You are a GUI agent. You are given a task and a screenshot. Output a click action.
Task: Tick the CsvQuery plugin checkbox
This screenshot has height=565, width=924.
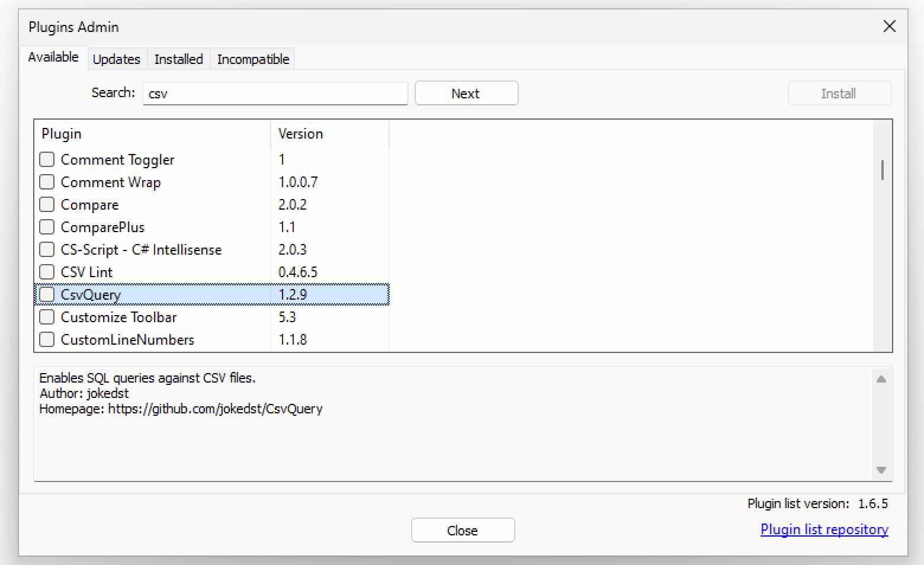47,294
